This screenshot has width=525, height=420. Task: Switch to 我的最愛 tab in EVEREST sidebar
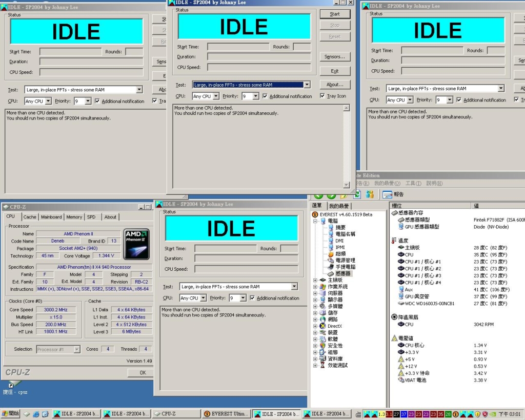339,206
